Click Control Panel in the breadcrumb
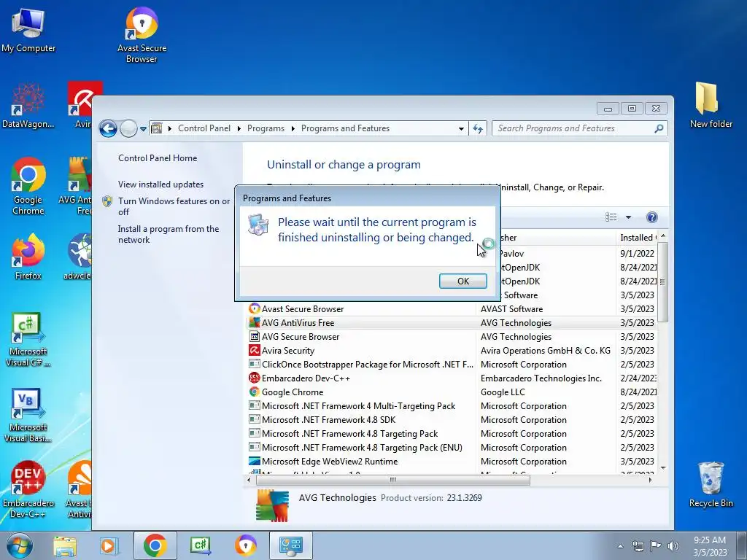 click(x=204, y=128)
